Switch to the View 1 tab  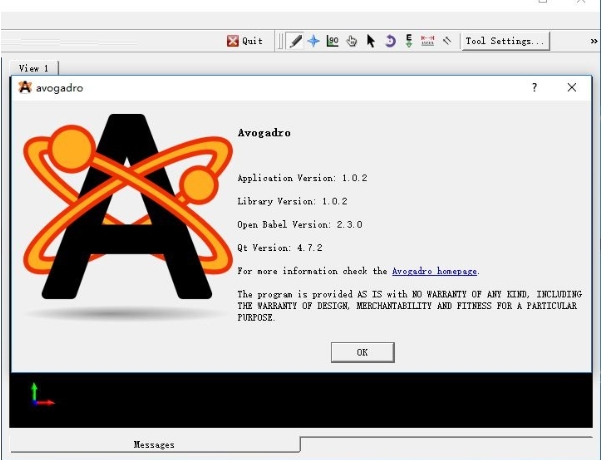34,68
